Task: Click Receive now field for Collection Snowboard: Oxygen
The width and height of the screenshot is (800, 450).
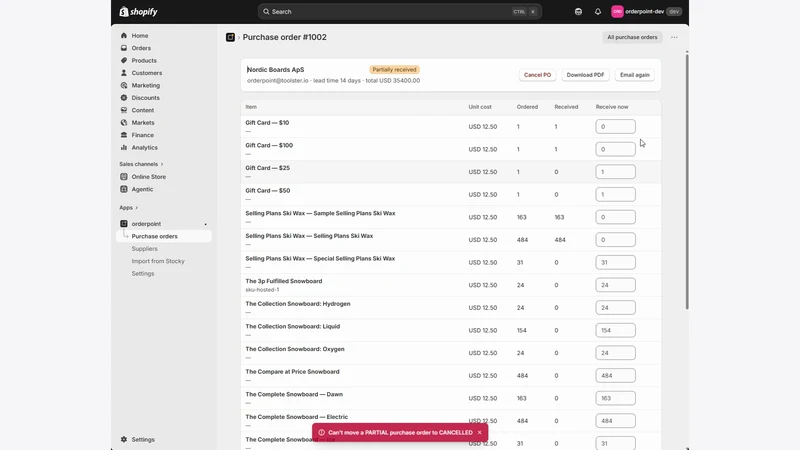Action: coord(615,353)
